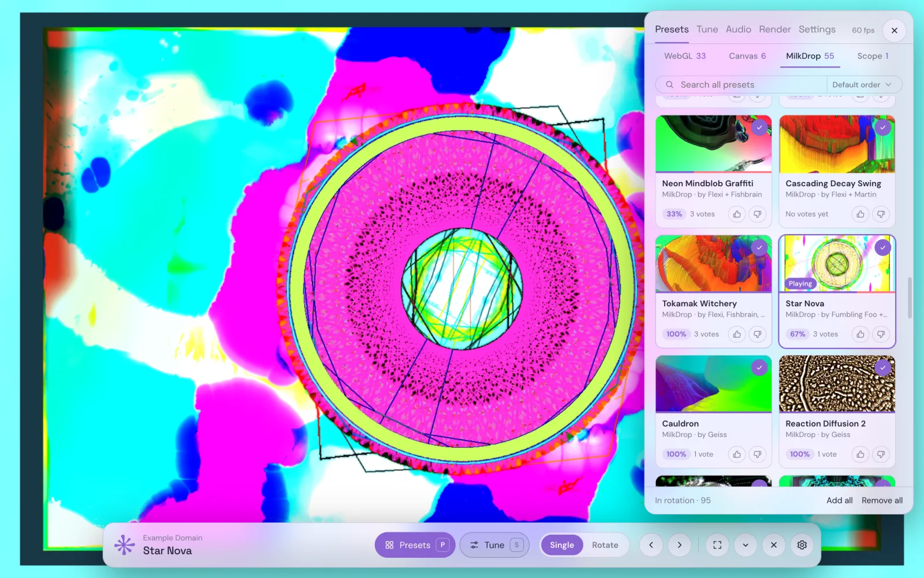Downvote the Cauldron preset

coord(757,454)
